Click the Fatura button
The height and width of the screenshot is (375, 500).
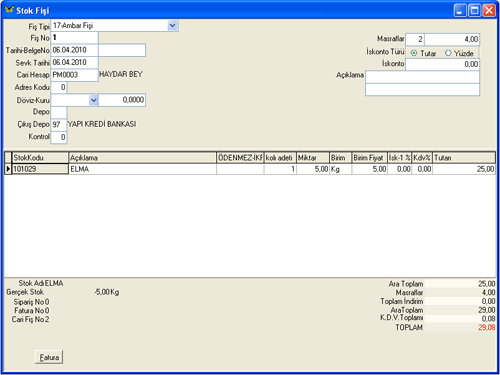49,357
